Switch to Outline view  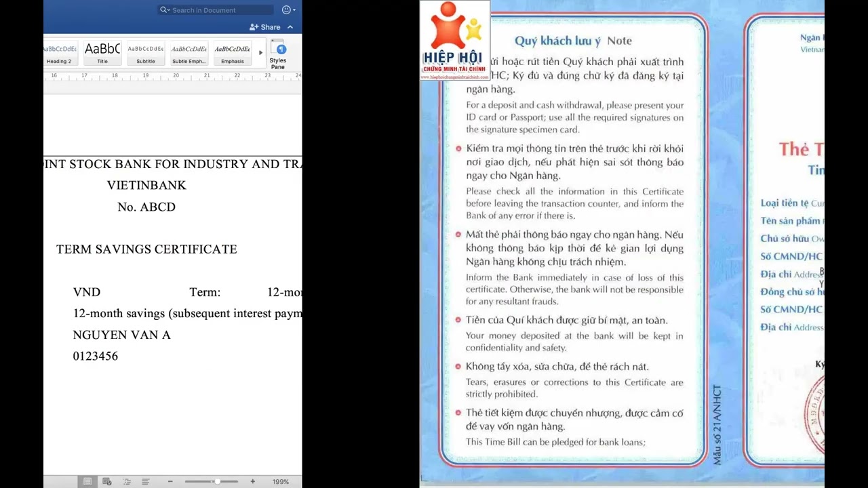point(127,481)
